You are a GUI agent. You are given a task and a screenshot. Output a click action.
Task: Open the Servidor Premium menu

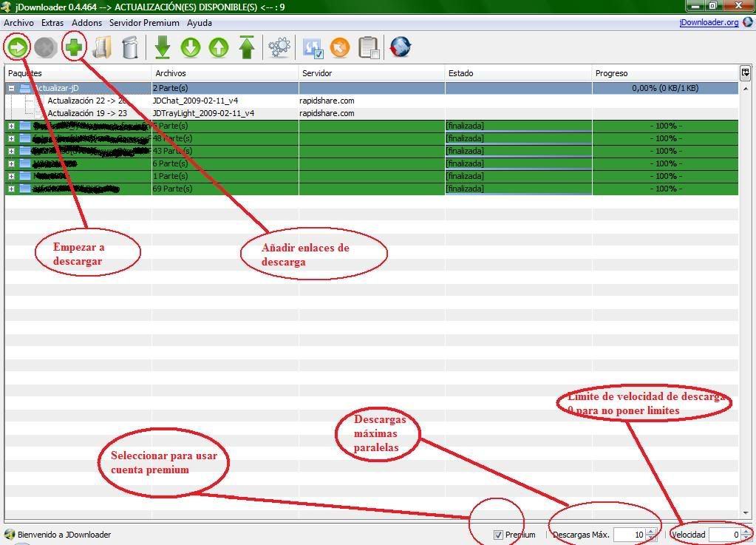coord(144,23)
